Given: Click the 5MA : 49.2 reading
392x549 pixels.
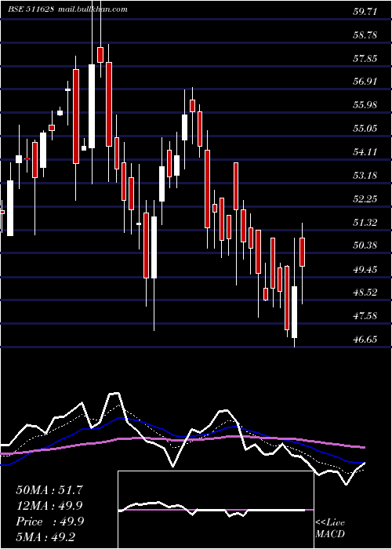Looking at the screenshot, I should click(45, 537).
